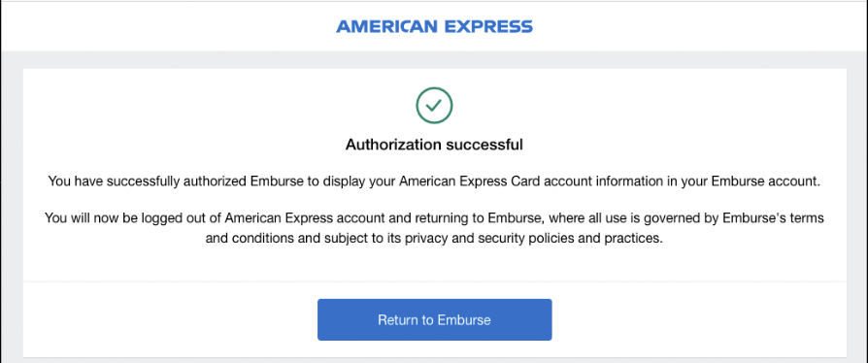Click the "and conditions and subject to" line

(434, 239)
